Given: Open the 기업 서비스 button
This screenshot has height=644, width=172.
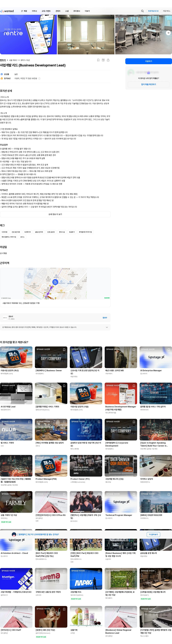Looking at the screenshot, I should point(166,11).
